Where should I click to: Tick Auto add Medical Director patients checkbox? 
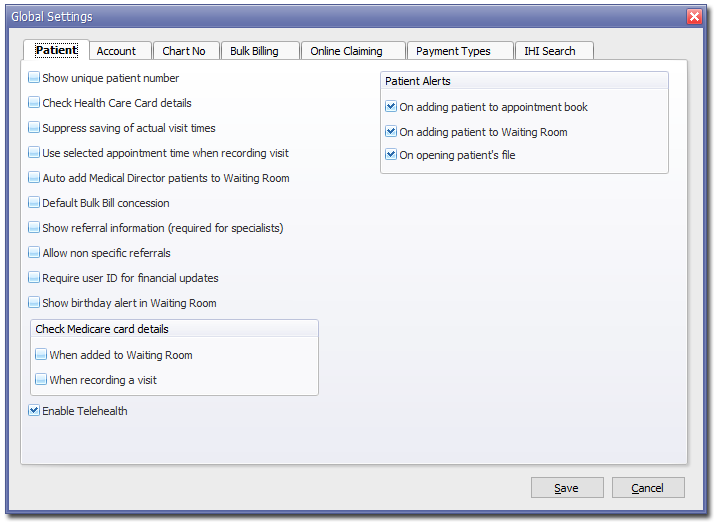point(34,178)
